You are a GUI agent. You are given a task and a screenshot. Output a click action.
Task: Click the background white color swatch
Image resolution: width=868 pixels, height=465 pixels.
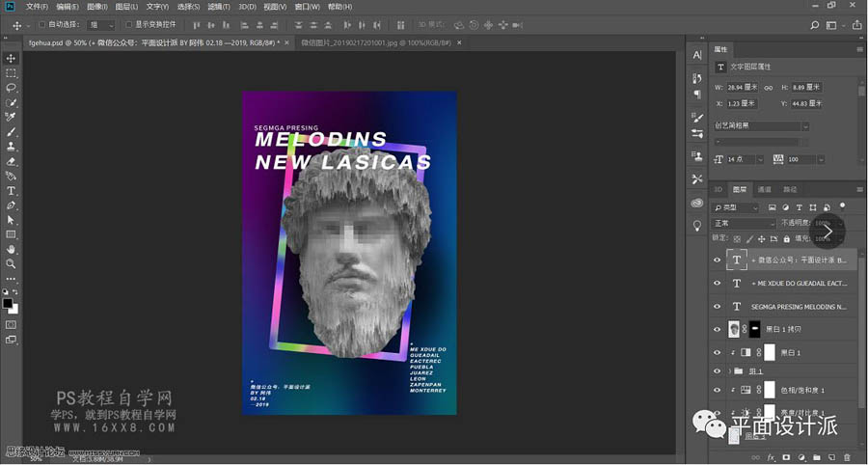coord(14,309)
